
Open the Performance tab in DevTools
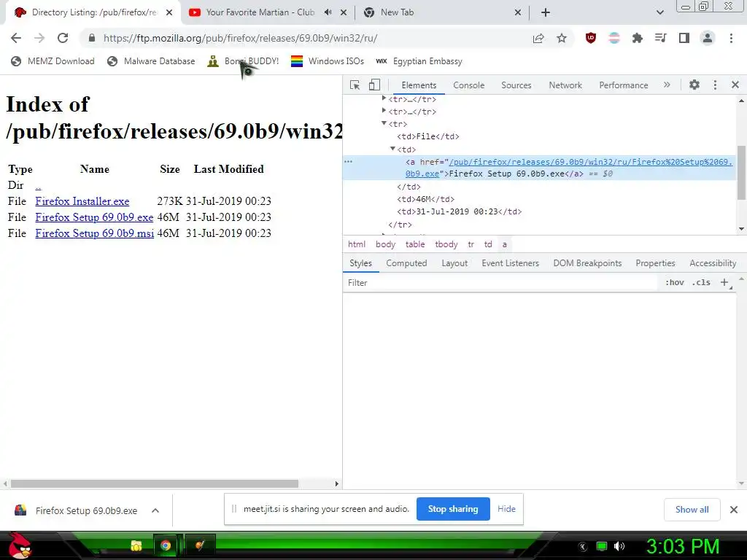pos(623,85)
